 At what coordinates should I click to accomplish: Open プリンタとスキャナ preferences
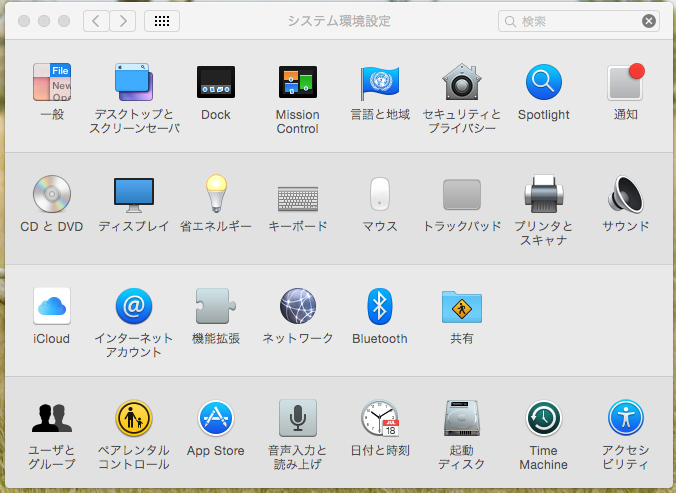click(x=544, y=194)
